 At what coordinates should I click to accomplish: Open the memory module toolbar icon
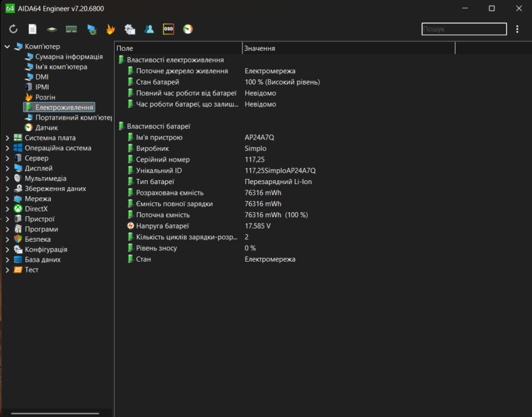click(x=71, y=29)
